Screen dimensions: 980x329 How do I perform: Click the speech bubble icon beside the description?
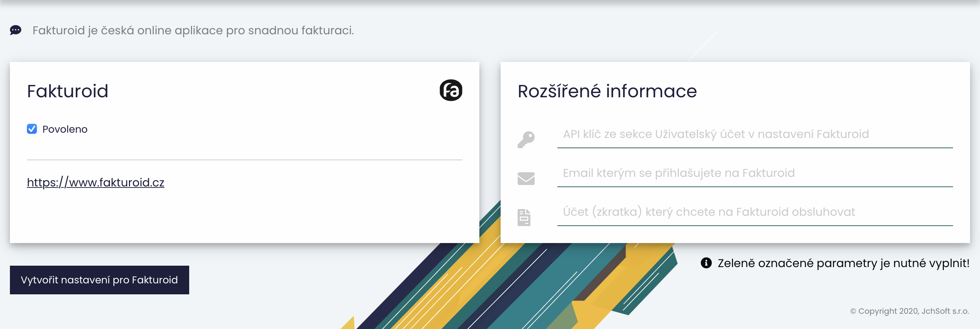pyautogui.click(x=16, y=30)
